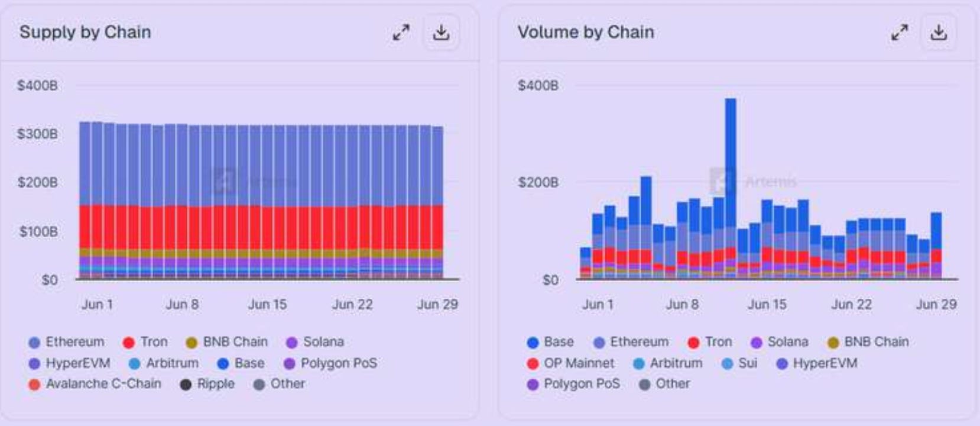The height and width of the screenshot is (426, 980).
Task: Click the Jun 22 label under Volume chart
Action: click(x=851, y=305)
